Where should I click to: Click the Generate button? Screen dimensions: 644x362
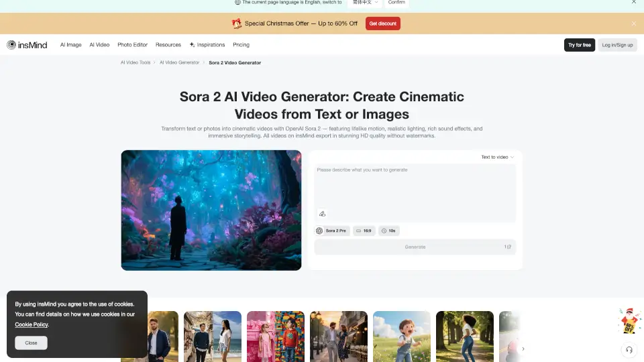coord(415,247)
